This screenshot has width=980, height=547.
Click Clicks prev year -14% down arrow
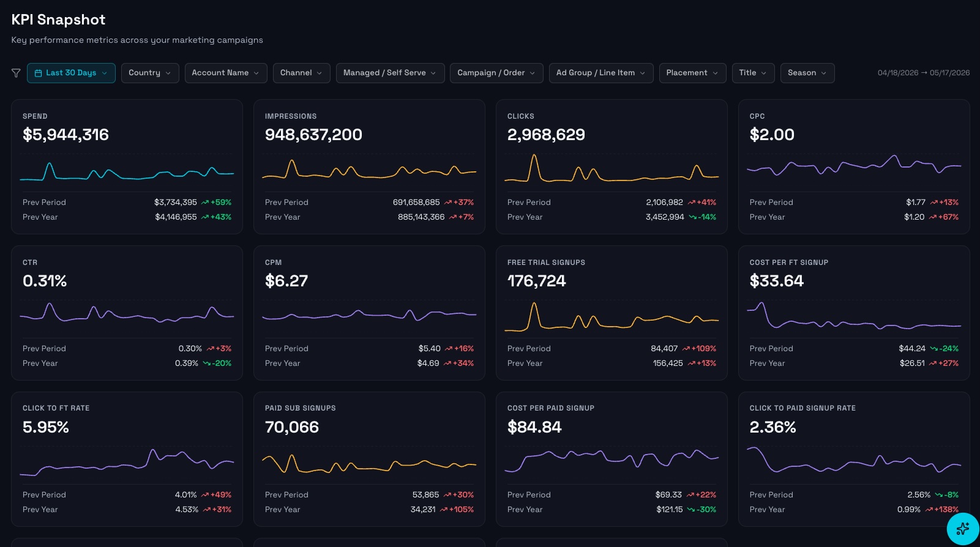(693, 217)
